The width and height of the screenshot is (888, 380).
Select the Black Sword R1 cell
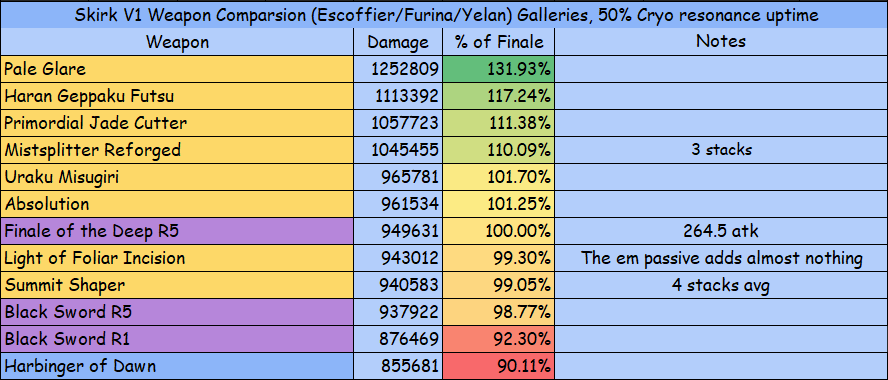(x=177, y=339)
